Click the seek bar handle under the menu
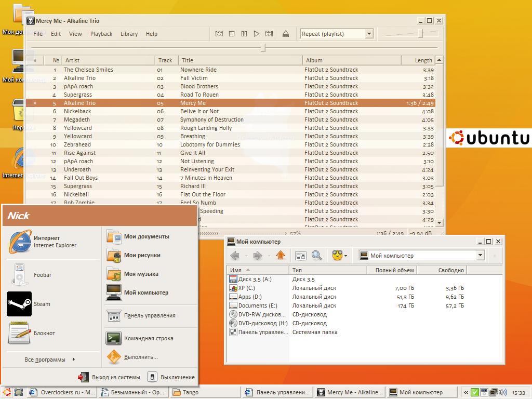 click(263, 47)
